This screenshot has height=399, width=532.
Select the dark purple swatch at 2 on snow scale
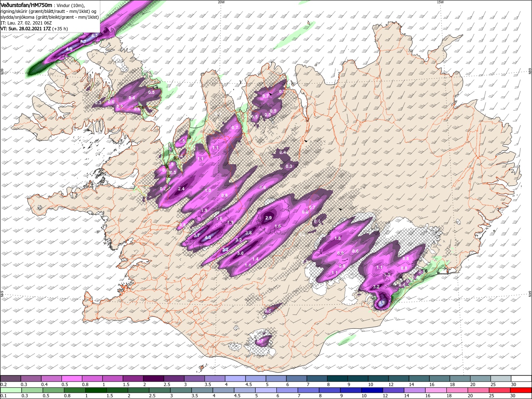pos(153,379)
